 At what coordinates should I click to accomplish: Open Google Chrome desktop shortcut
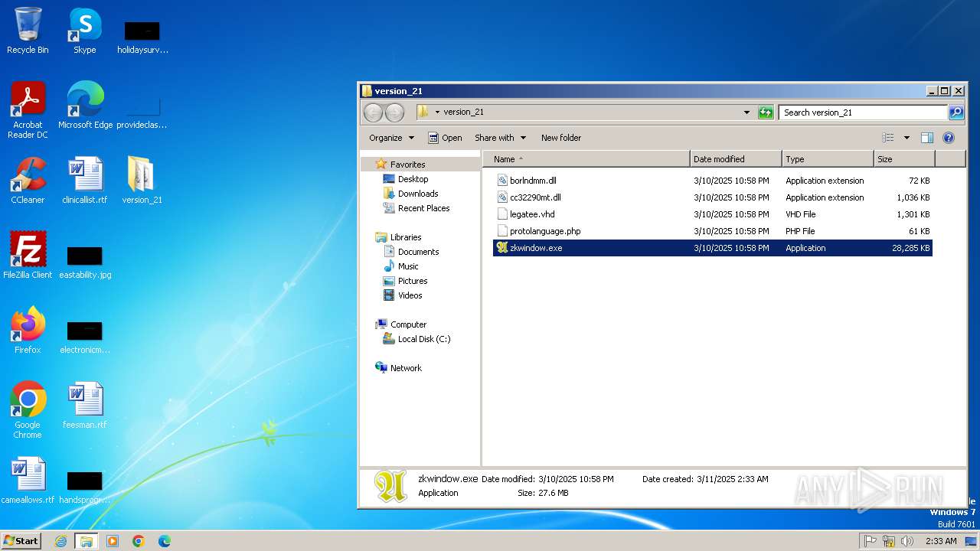(x=28, y=410)
